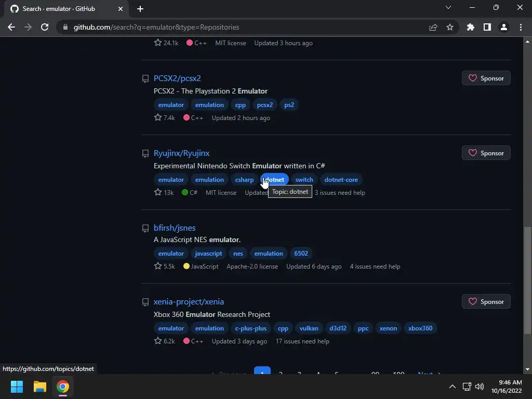The width and height of the screenshot is (532, 399).
Task: Select the d3d12 topic tag
Action: pos(338,328)
